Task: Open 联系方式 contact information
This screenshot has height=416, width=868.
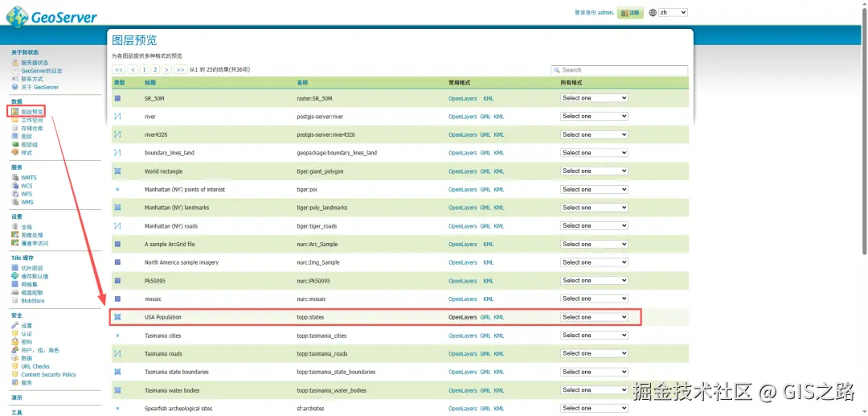Action: pyautogui.click(x=31, y=79)
